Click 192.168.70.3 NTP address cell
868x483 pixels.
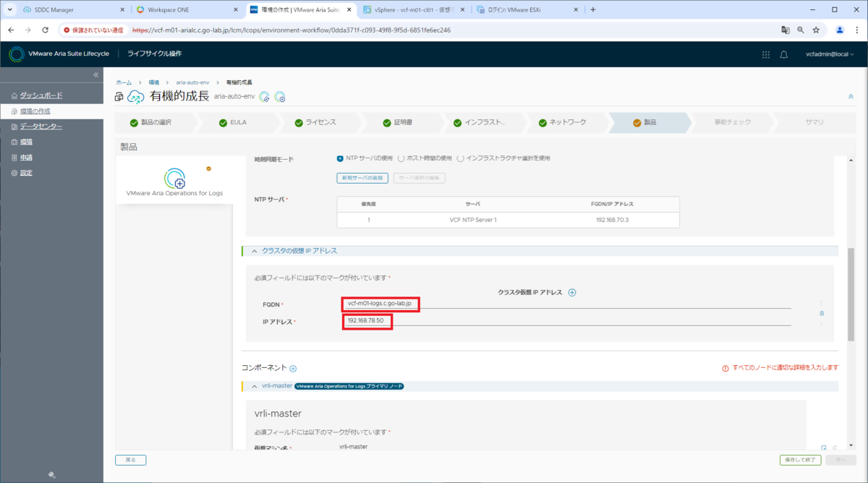tap(612, 220)
